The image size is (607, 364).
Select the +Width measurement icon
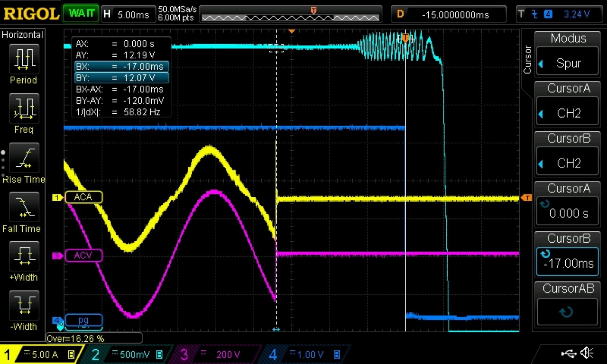24,256
